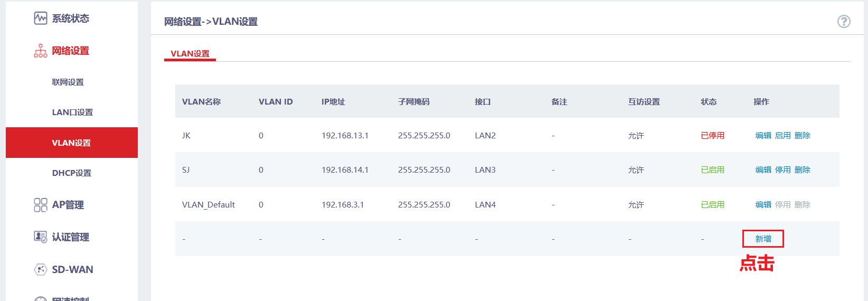This screenshot has width=868, height=301.
Task: Open the LAN口设置 submenu item
Action: (72, 112)
